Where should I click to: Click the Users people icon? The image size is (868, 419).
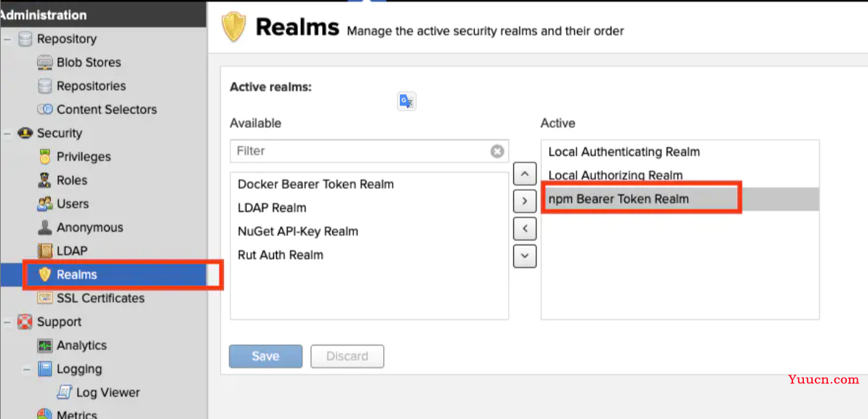45,204
